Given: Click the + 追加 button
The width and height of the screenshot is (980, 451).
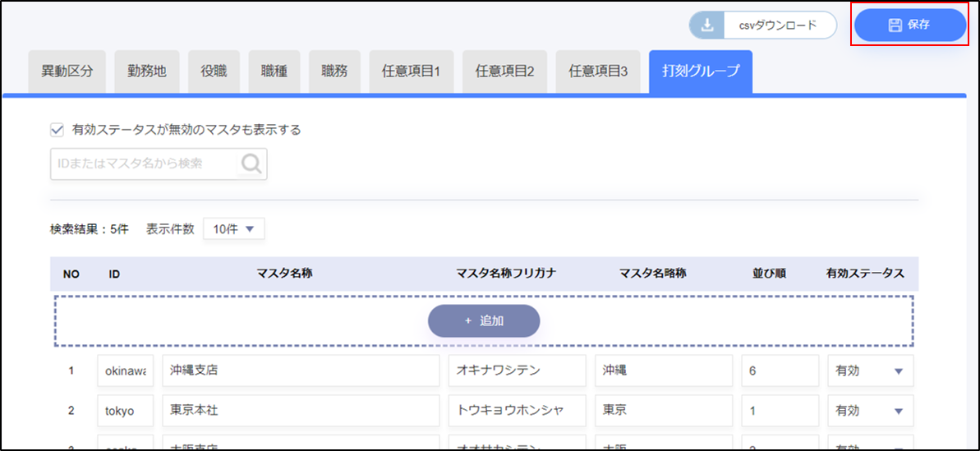Looking at the screenshot, I should click(484, 321).
